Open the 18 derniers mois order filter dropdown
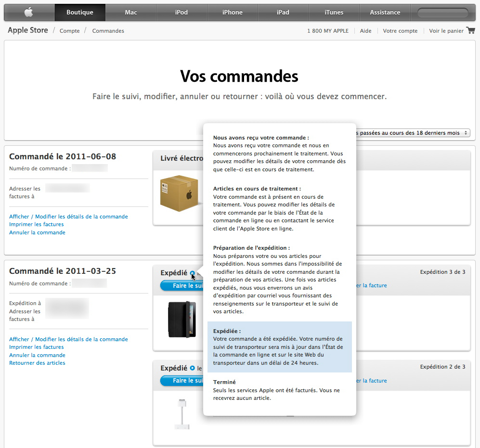 pyautogui.click(x=413, y=133)
